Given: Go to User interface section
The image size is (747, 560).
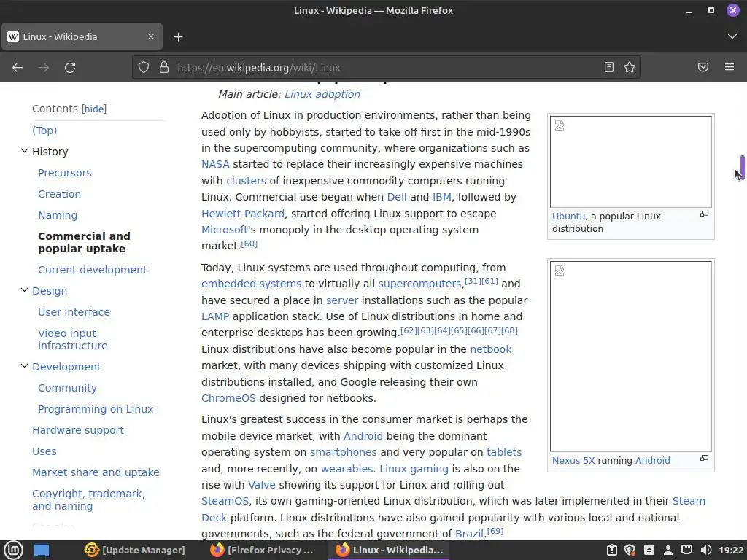Looking at the screenshot, I should tap(74, 312).
